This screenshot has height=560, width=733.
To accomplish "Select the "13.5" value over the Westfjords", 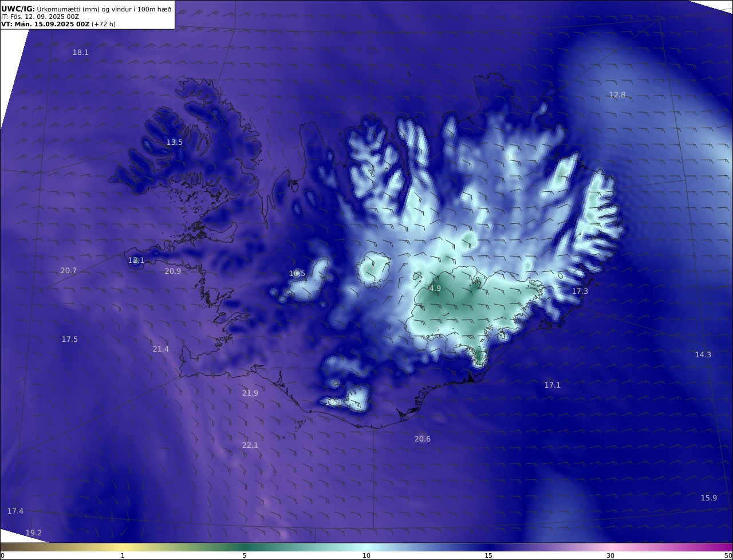I will (x=175, y=143).
